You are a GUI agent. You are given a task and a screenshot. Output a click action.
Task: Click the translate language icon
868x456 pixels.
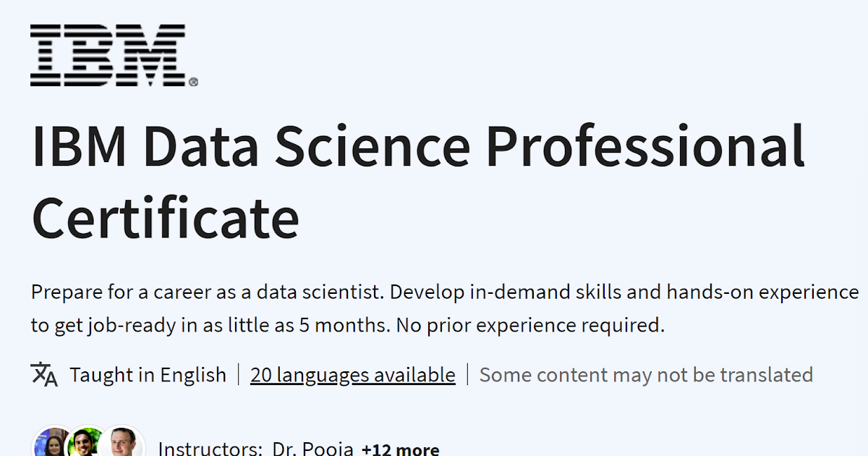pos(44,374)
